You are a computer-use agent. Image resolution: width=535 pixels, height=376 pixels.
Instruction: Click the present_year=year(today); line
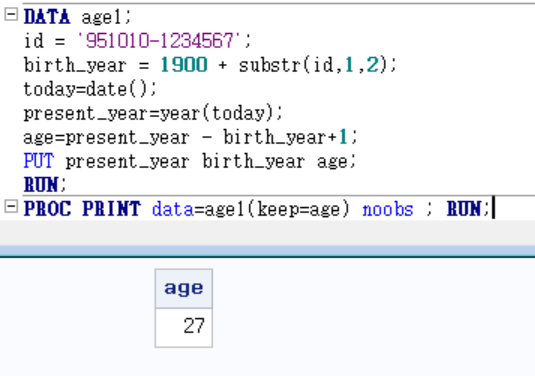153,113
